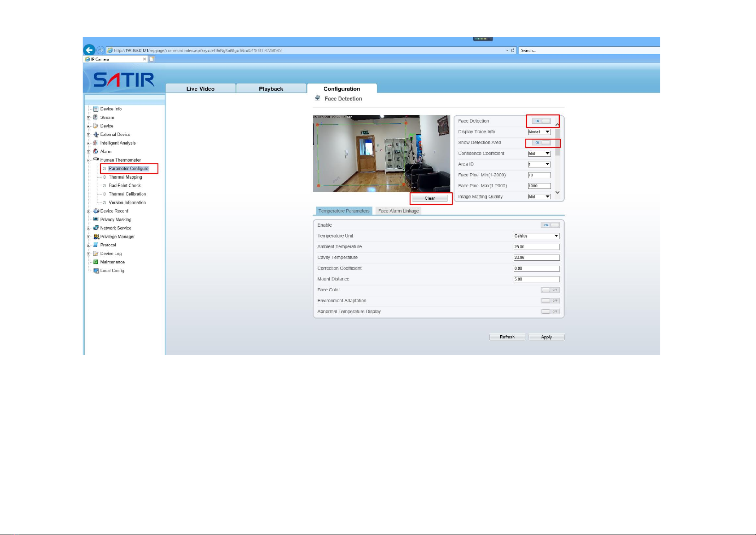The height and width of the screenshot is (535, 756).
Task: Click the Privilege Manager icon
Action: [x=96, y=237]
